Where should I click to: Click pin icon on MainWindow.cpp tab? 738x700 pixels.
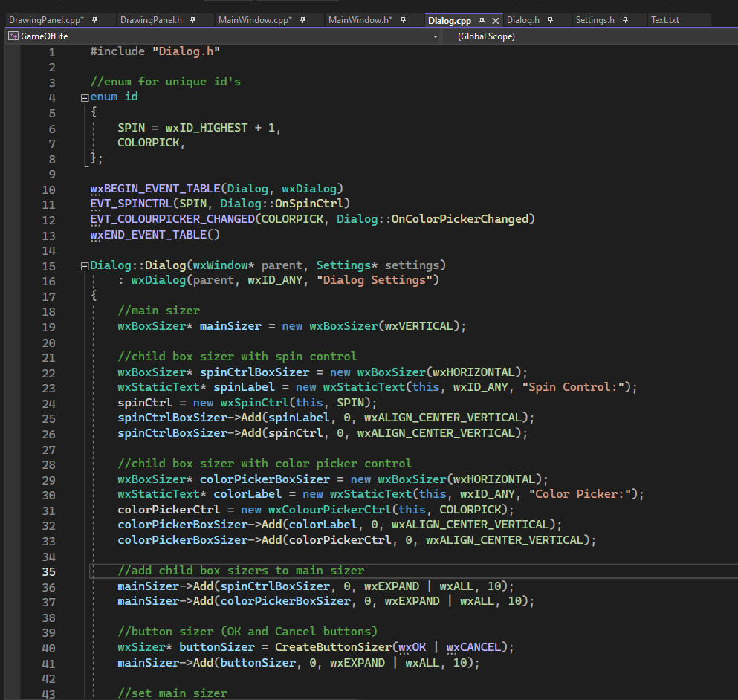303,20
